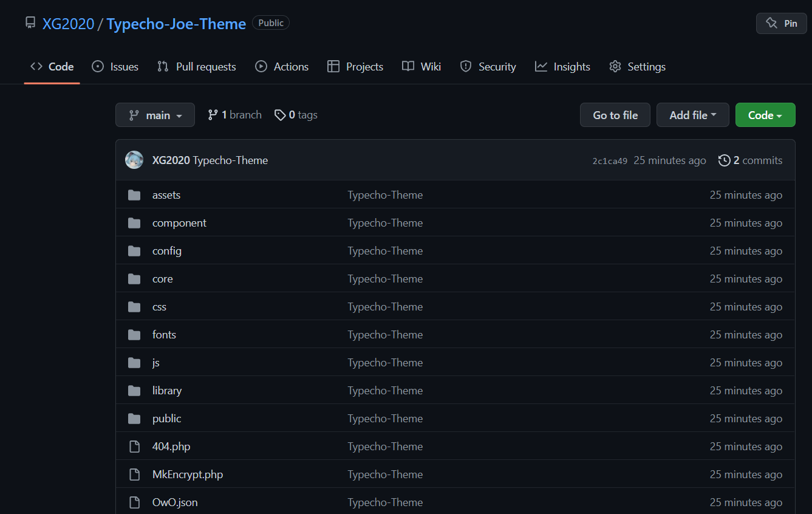This screenshot has width=812, height=514.
Task: Switch to the Code tab
Action: tap(52, 67)
